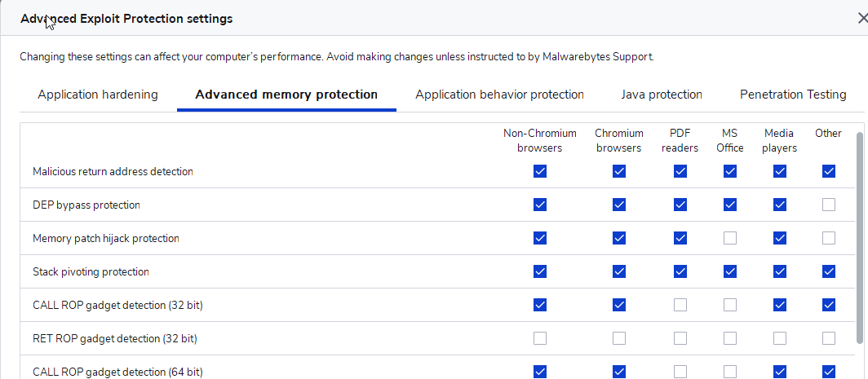Enable CALL ROP gadget detection (32 bit) for PDF readers
Viewport: 868px width, 379px height.
pos(680,305)
